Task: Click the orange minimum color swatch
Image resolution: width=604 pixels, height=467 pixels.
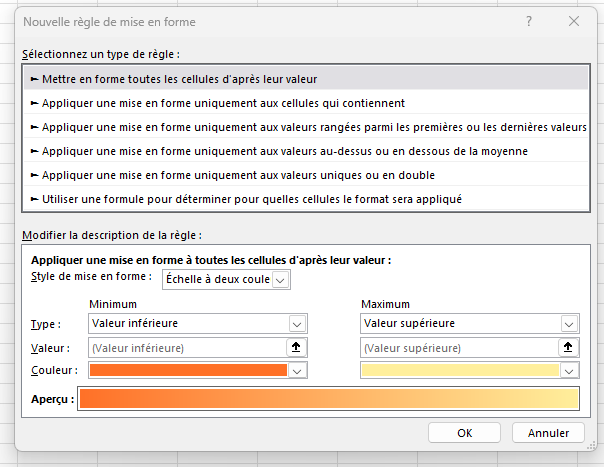Action: click(188, 370)
